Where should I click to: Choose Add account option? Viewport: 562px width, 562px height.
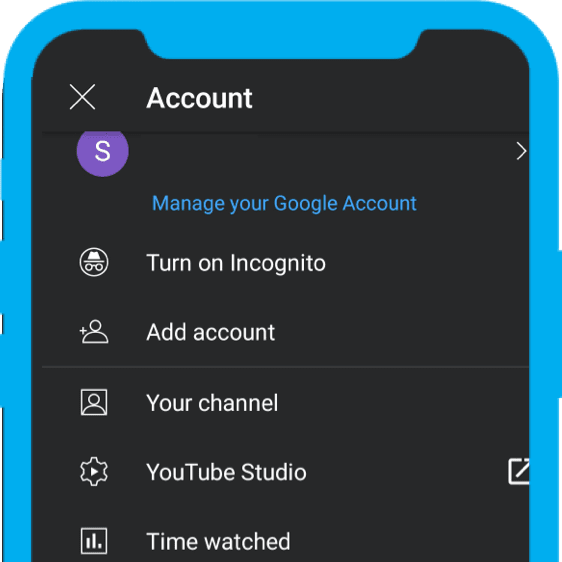[211, 332]
